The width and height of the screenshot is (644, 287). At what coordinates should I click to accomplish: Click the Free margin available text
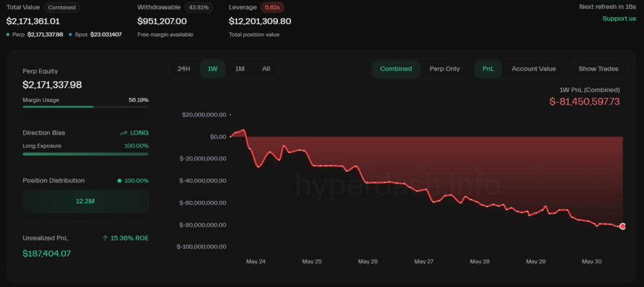pyautogui.click(x=165, y=35)
